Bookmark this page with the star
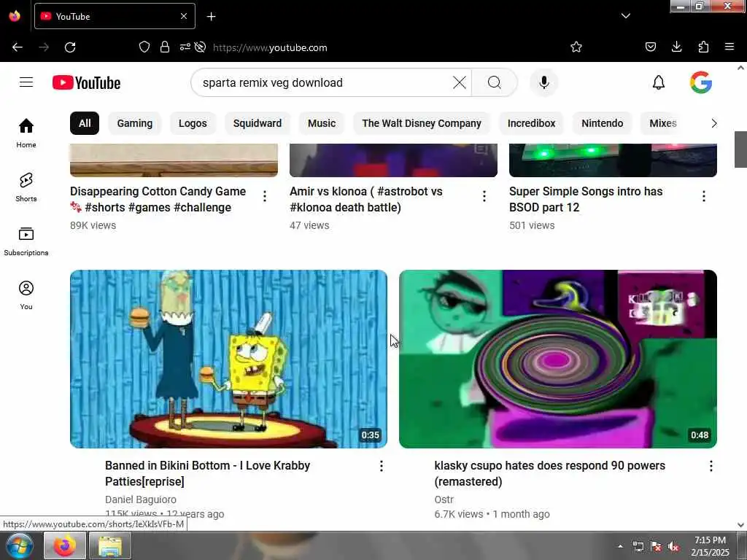This screenshot has width=747, height=560. [576, 47]
